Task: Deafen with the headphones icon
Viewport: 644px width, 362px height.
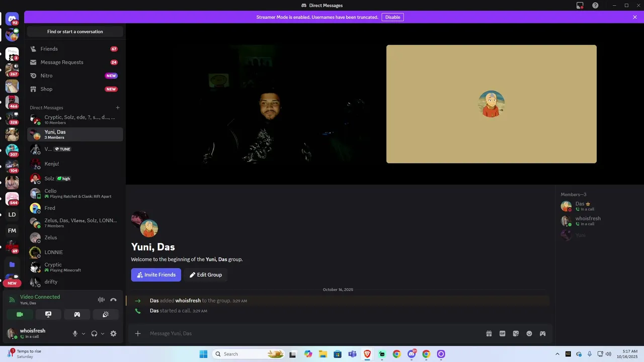Action: click(94, 333)
